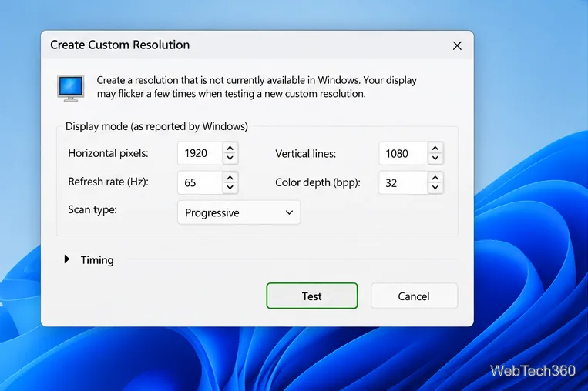588x391 pixels.
Task: Focus the Vertical lines field showing 1080
Action: tap(403, 153)
